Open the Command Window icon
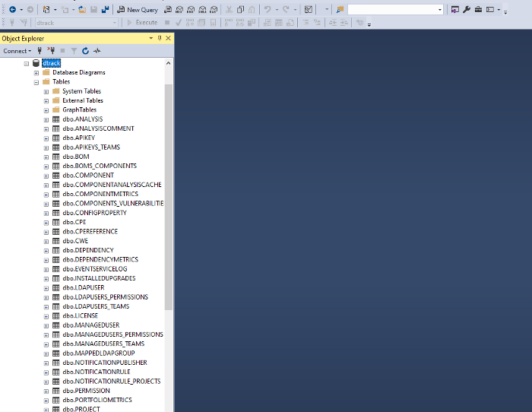 pos(490,10)
